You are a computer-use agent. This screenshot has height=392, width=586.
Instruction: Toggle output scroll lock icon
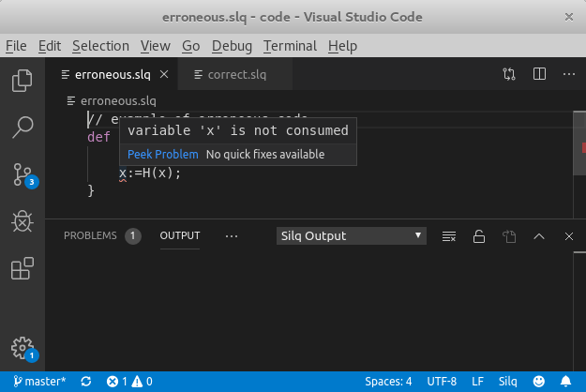[479, 236]
